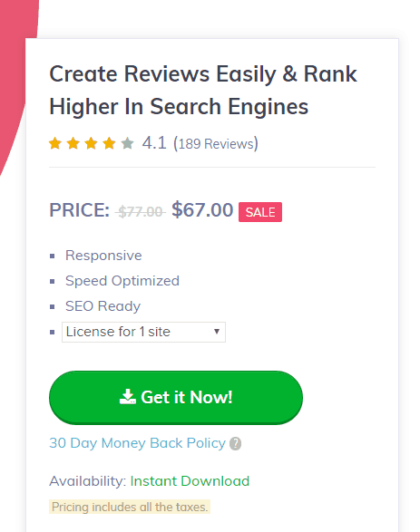The image size is (420, 532).
Task: Click the third gold rating star
Action: click(x=91, y=143)
